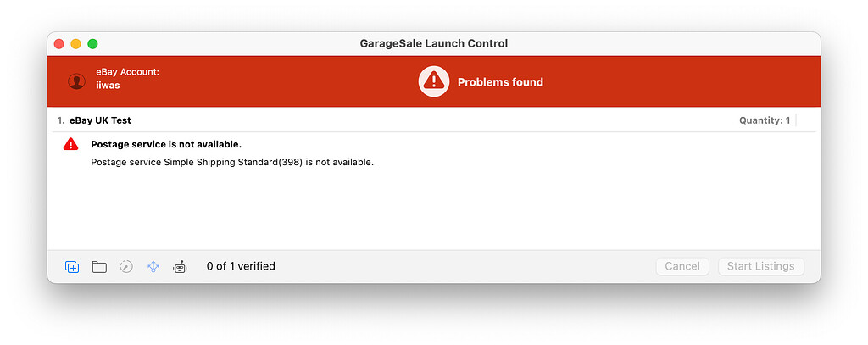Close the Launch Control window with red button
The height and width of the screenshot is (345, 868).
59,44
